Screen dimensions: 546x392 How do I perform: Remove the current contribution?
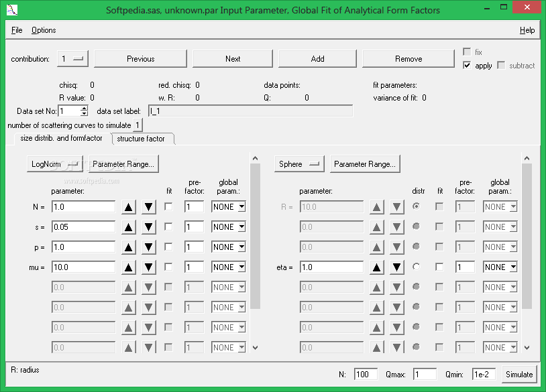(x=408, y=58)
